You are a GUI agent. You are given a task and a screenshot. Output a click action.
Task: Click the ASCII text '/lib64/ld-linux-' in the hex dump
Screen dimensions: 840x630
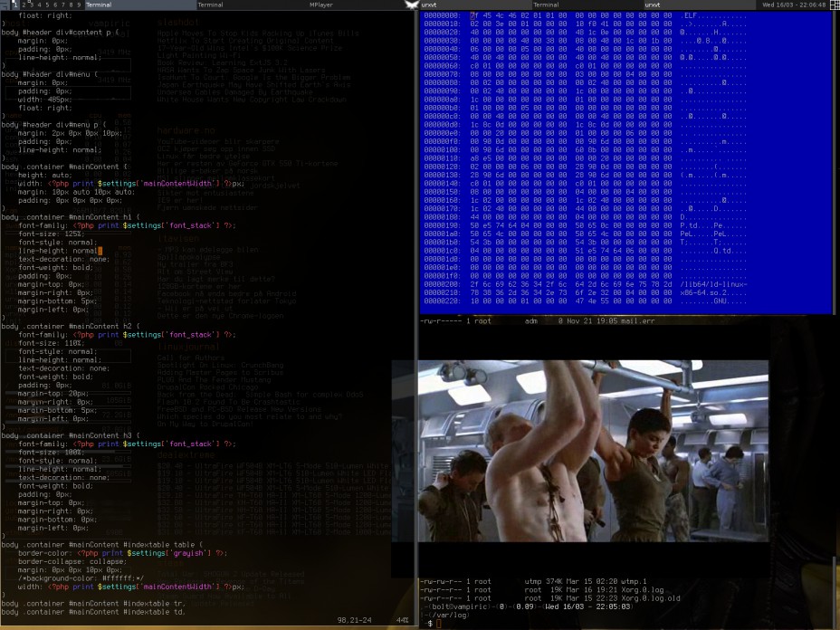coord(713,284)
